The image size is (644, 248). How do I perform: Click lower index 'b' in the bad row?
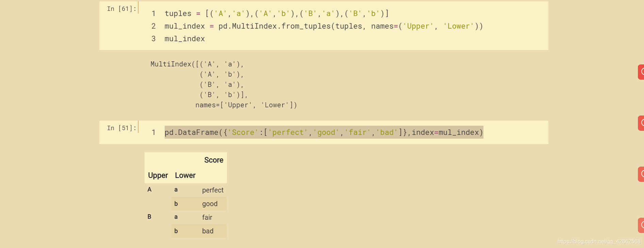(176, 231)
